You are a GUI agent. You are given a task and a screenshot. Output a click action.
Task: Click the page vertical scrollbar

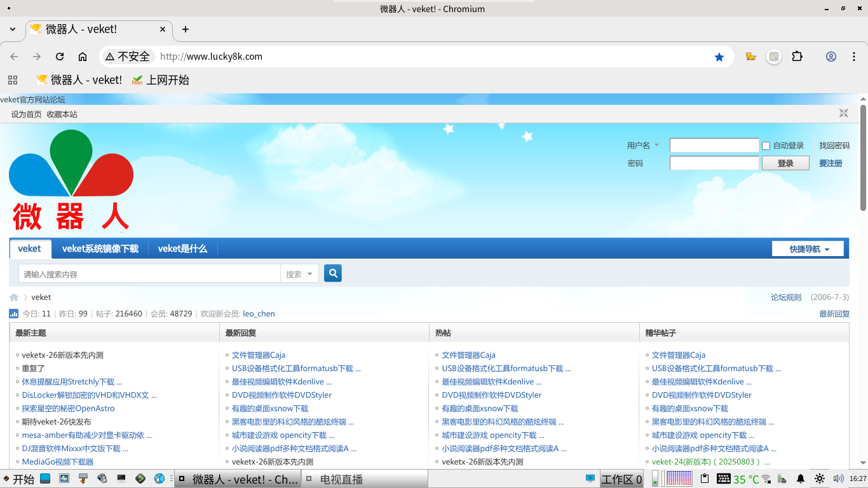(x=864, y=157)
